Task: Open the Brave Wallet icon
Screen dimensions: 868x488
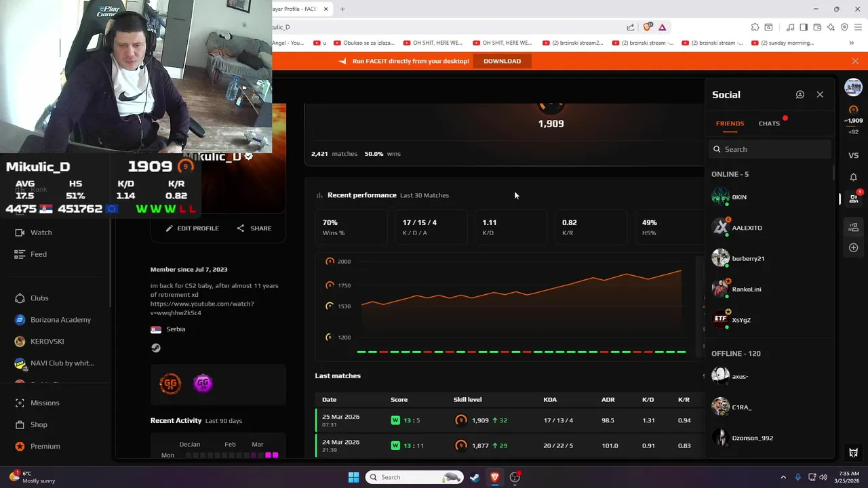Action: tap(817, 27)
